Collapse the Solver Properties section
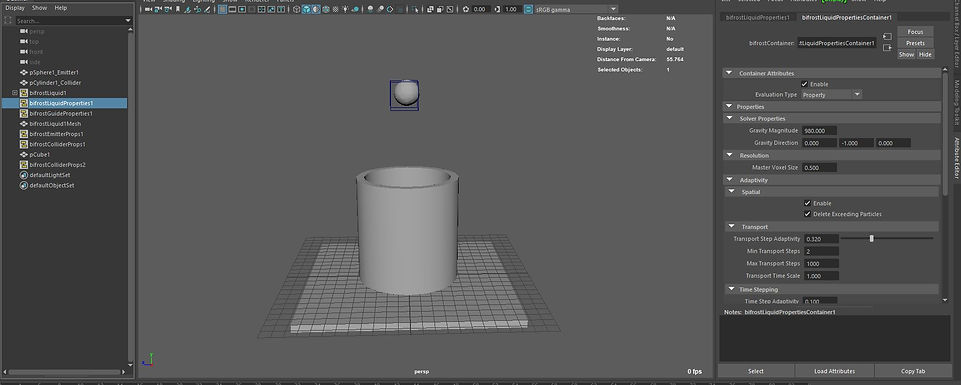The height and width of the screenshot is (385, 961). point(729,118)
